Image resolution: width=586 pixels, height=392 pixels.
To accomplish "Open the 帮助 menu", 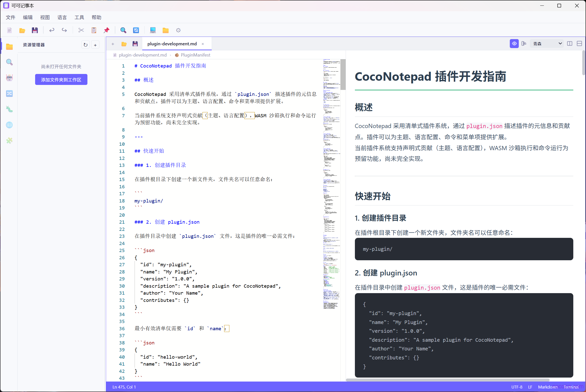I will (96, 17).
